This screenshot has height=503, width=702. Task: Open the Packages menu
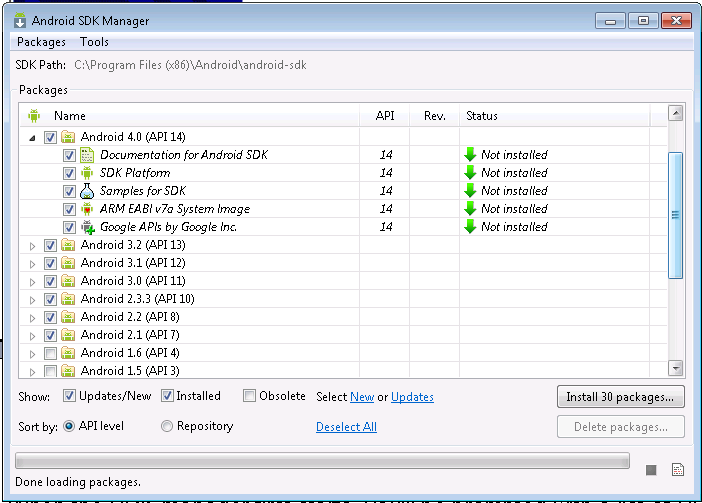(41, 42)
